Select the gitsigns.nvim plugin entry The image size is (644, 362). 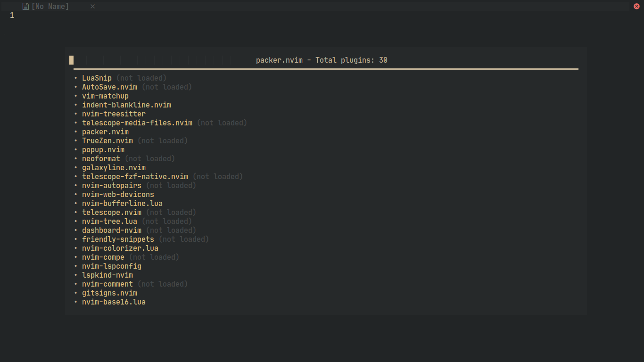(x=109, y=293)
